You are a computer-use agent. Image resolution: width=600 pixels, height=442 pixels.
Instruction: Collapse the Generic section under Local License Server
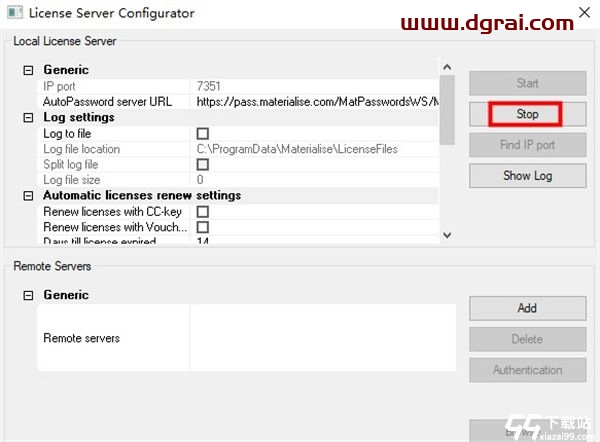(x=27, y=70)
